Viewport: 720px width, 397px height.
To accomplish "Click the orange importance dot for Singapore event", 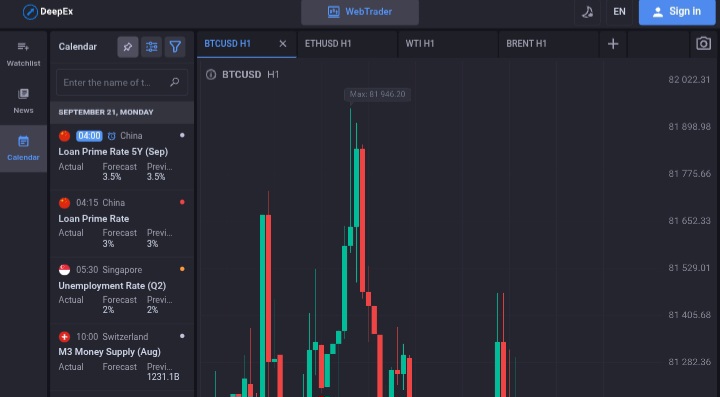I will tap(182, 269).
